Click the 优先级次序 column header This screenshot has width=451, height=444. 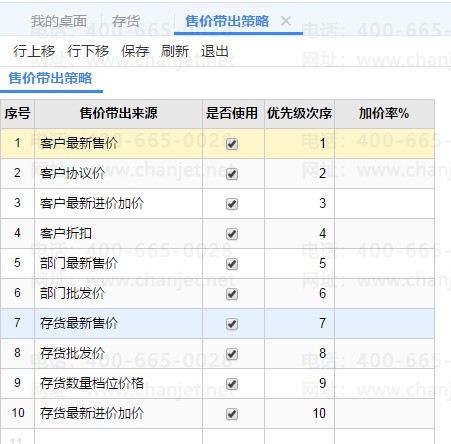pos(299,114)
